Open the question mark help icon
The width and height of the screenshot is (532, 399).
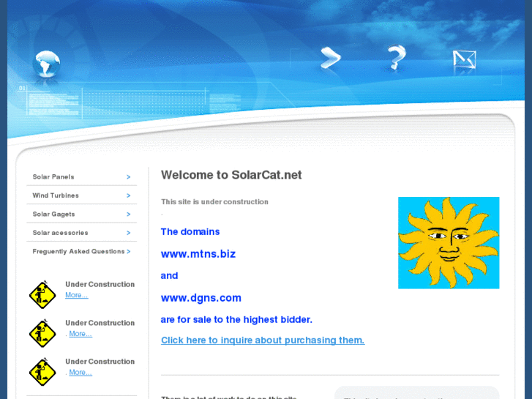click(x=397, y=57)
